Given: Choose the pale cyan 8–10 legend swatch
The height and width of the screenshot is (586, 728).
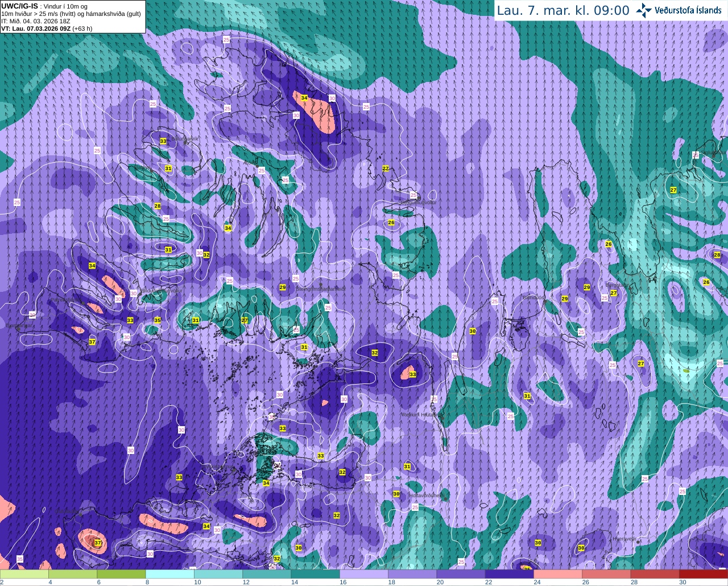Looking at the screenshot, I should point(169,574).
